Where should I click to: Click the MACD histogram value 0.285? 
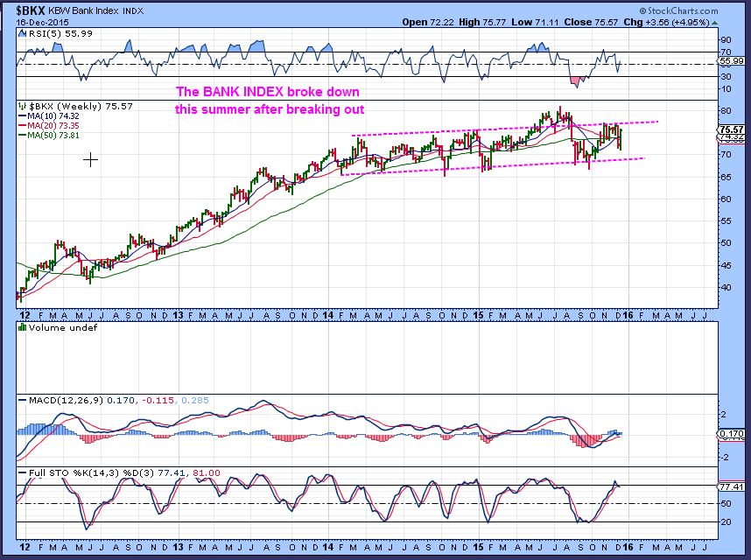tap(194, 400)
